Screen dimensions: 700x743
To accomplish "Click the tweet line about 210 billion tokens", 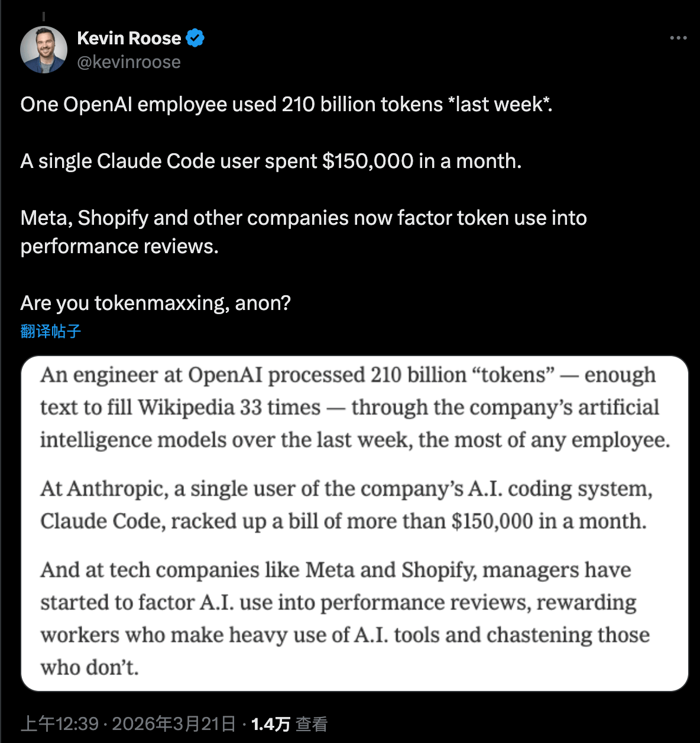I will coord(286,104).
